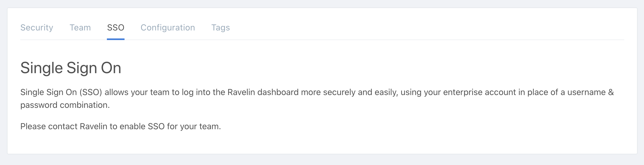
Task: Click "allows your team" in the description
Action: click(x=137, y=92)
